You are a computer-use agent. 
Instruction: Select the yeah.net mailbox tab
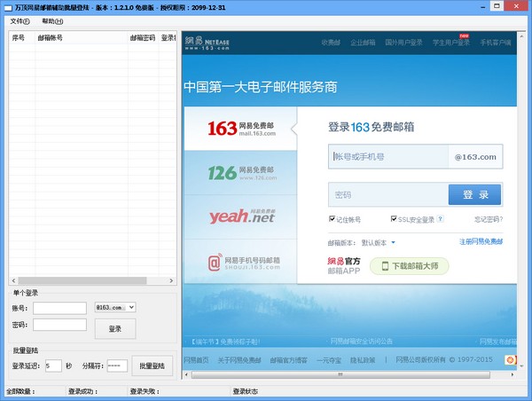pos(241,217)
